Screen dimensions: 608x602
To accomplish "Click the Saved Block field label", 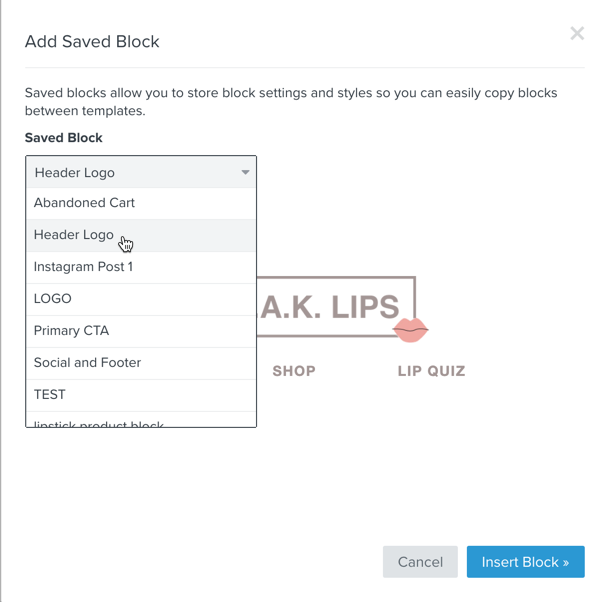I will coord(64,138).
